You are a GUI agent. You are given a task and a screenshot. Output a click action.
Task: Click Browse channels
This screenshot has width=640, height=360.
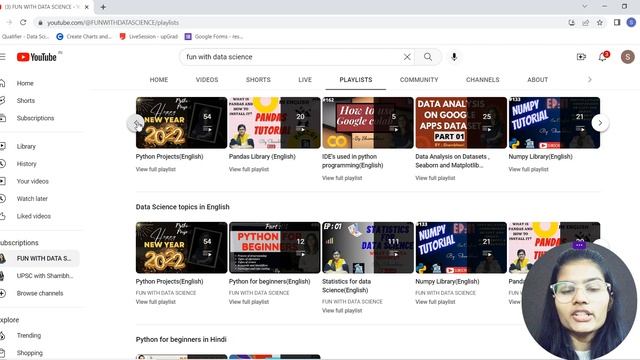pos(40,293)
